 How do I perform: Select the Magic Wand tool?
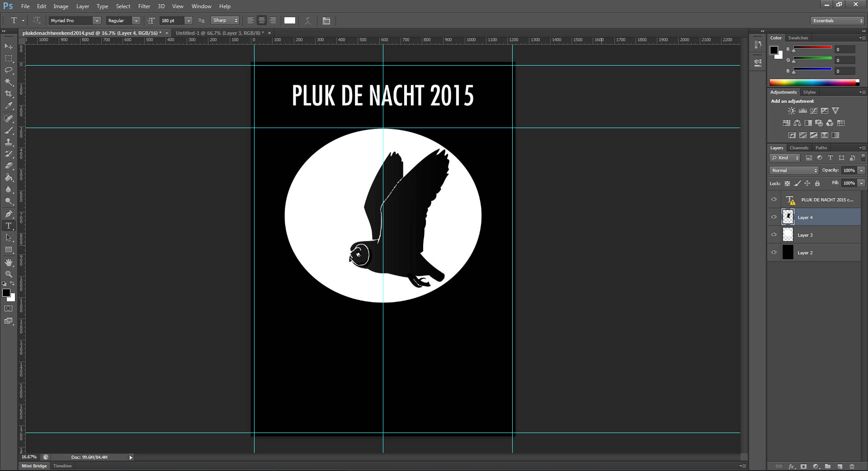[x=9, y=82]
